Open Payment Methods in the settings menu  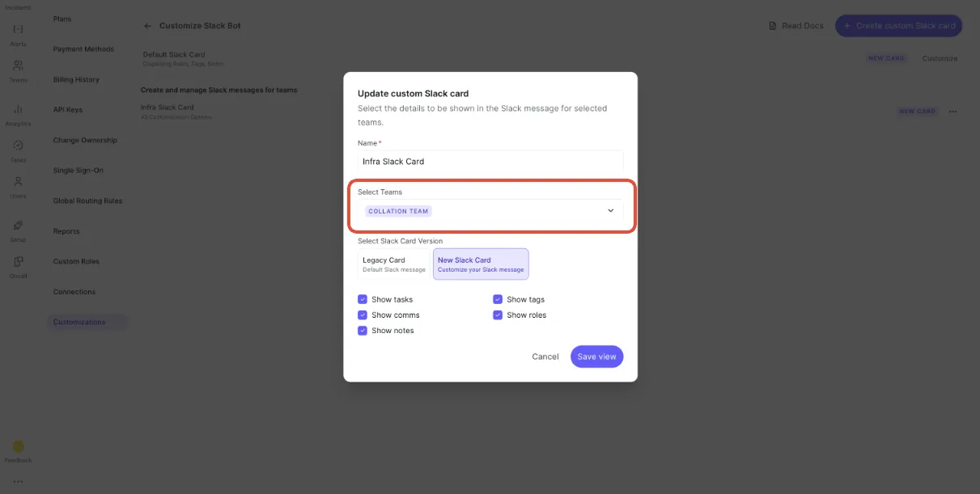point(83,49)
